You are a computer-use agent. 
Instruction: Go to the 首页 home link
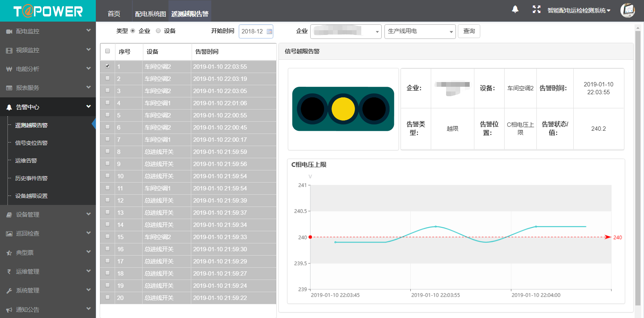click(x=114, y=14)
